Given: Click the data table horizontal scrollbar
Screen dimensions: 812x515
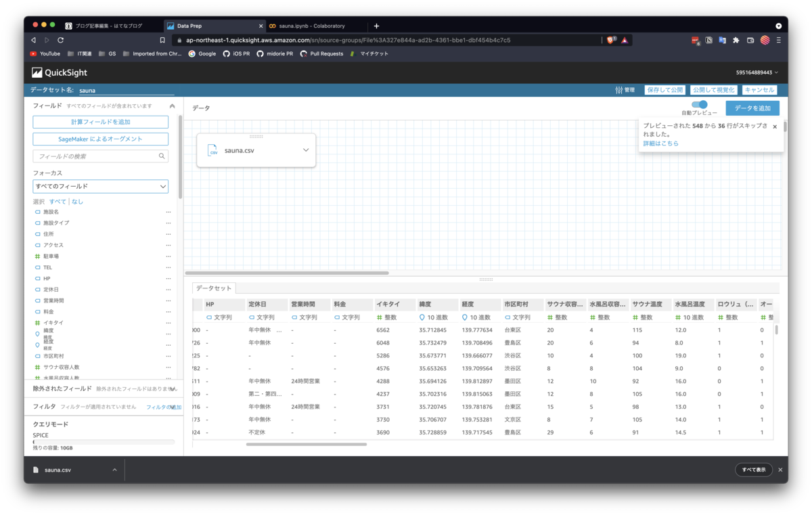Looking at the screenshot, I should pyautogui.click(x=307, y=445).
